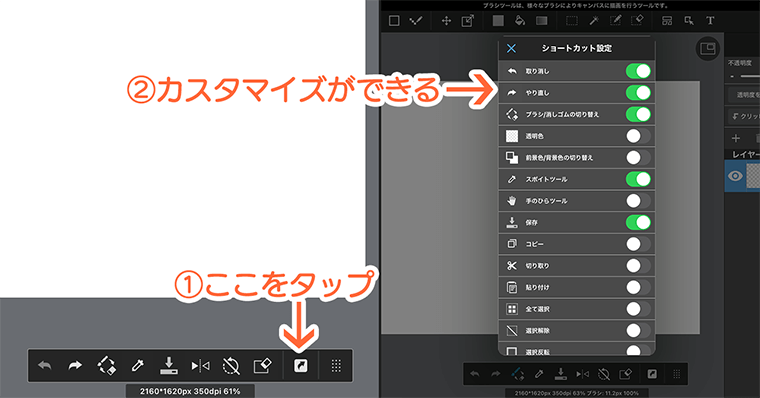Flip canvas horizontally in the bright shortcut bar

point(200,366)
